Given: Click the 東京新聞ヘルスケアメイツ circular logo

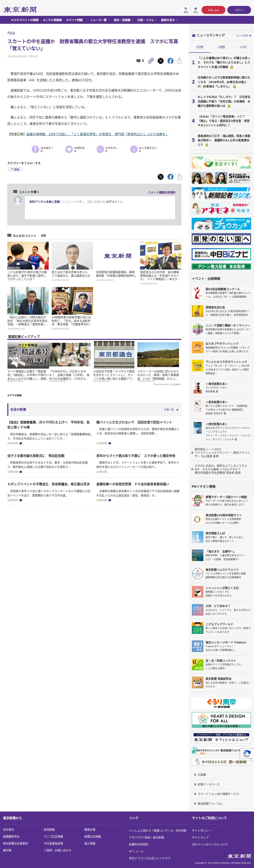Looking at the screenshot, I should (x=197, y=574).
